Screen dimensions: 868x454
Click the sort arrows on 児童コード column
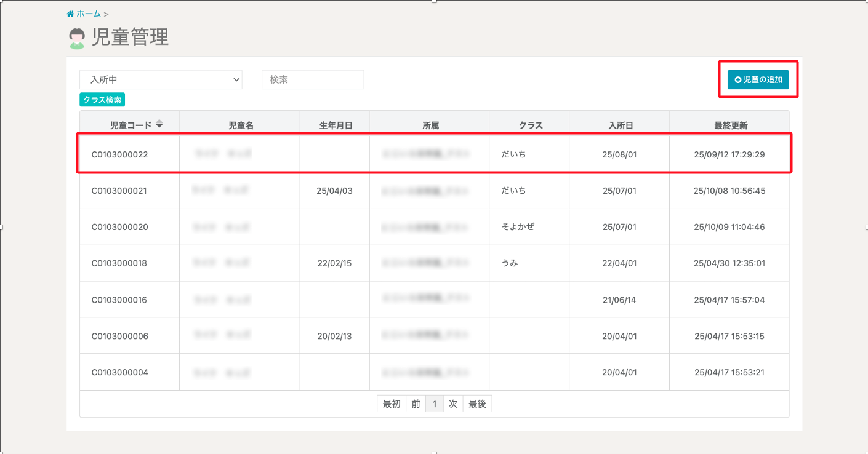tap(159, 124)
